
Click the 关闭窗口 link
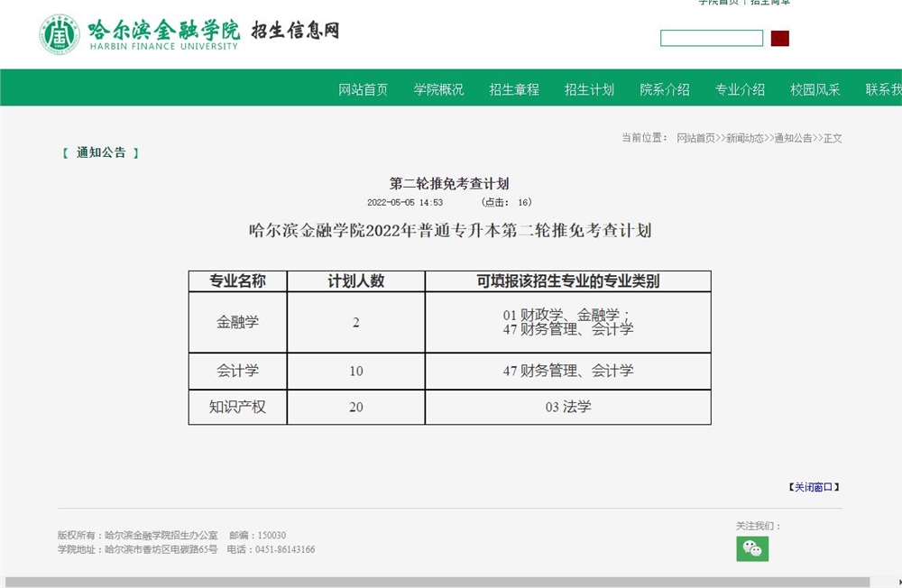tap(814, 487)
